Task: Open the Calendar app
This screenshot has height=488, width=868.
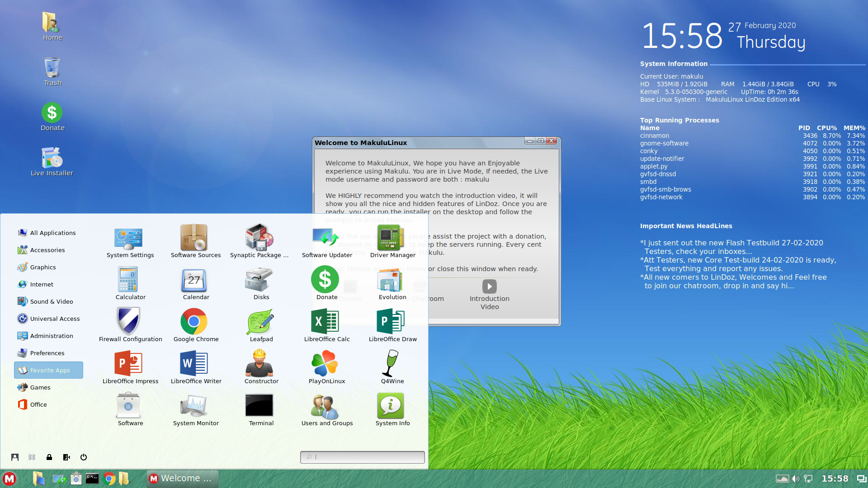Action: pyautogui.click(x=196, y=284)
